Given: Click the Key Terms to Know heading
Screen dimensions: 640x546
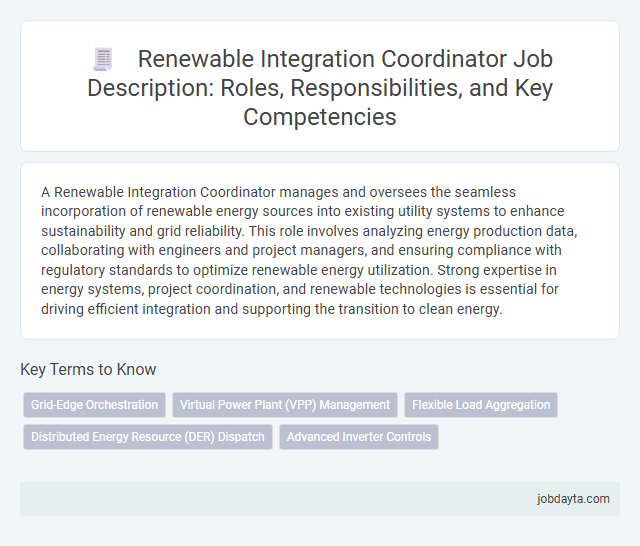Looking at the screenshot, I should [88, 369].
